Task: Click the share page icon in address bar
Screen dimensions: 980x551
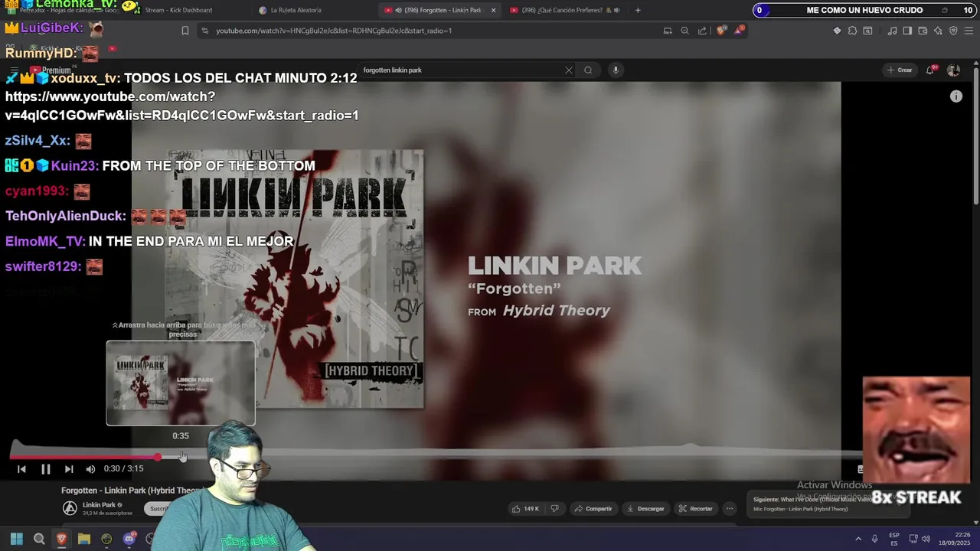Action: (x=702, y=31)
